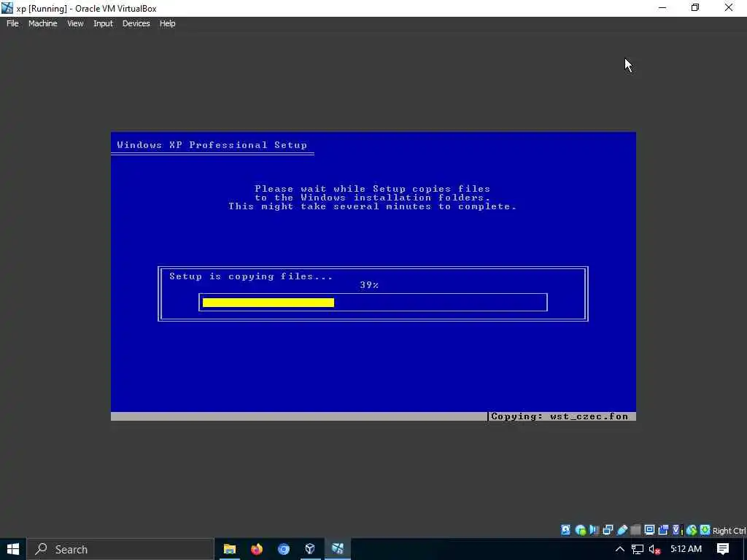Viewport: 747px width, 560px height.
Task: Open the Windows Start menu
Action: pyautogui.click(x=13, y=549)
